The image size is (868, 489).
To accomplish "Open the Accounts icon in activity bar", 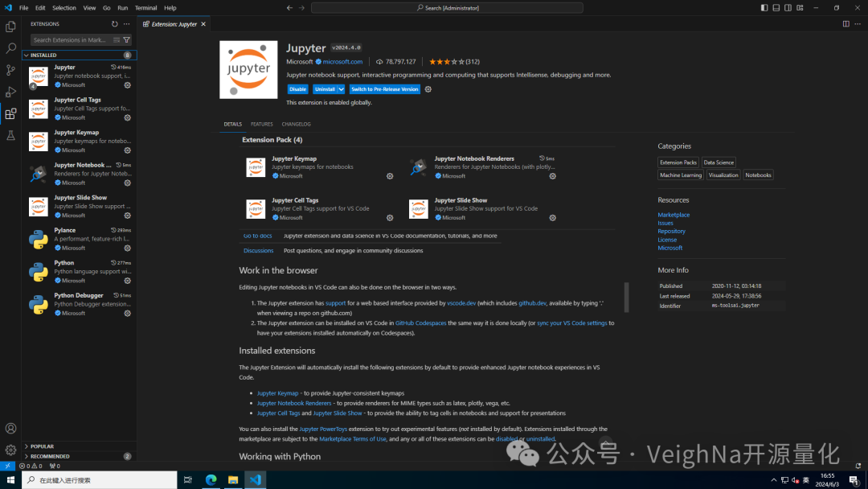I will 10,429.
